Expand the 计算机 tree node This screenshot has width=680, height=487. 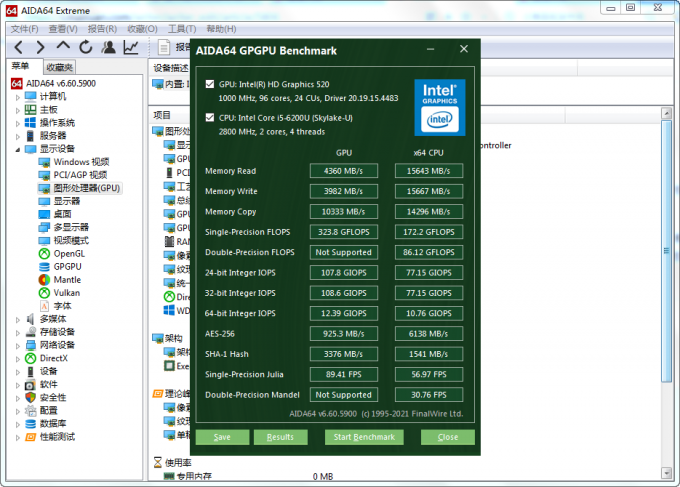tap(17, 96)
